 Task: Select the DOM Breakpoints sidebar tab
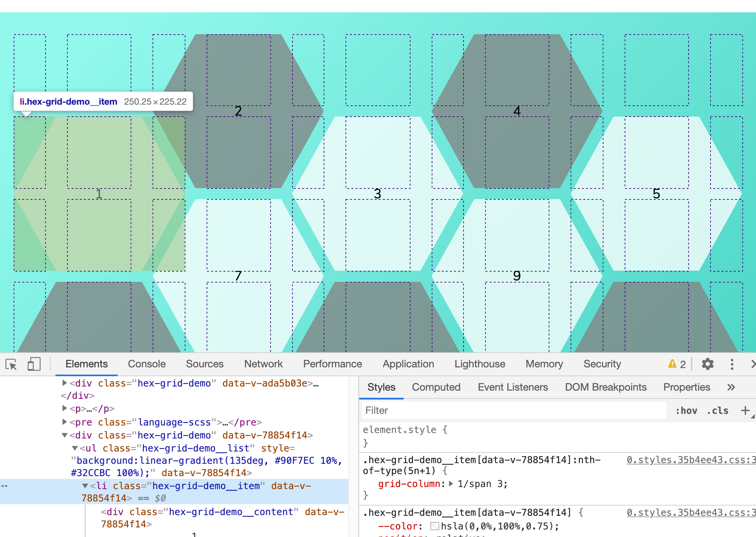606,387
